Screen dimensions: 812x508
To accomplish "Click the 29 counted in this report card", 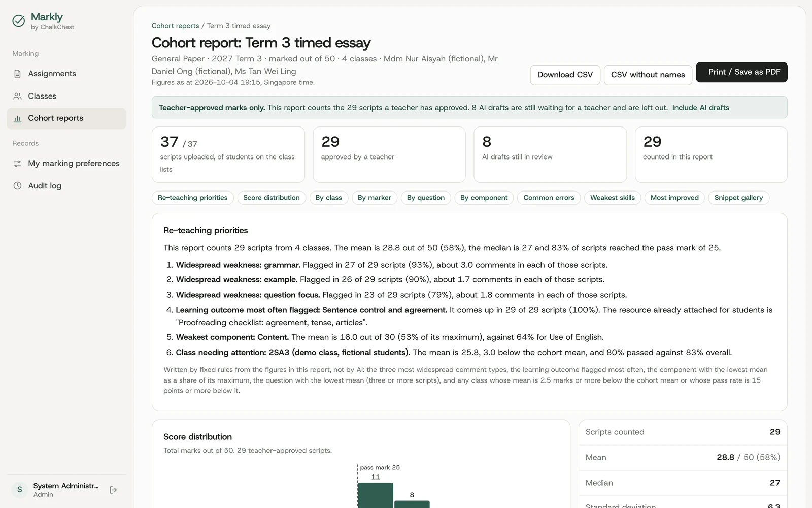I will (x=711, y=154).
